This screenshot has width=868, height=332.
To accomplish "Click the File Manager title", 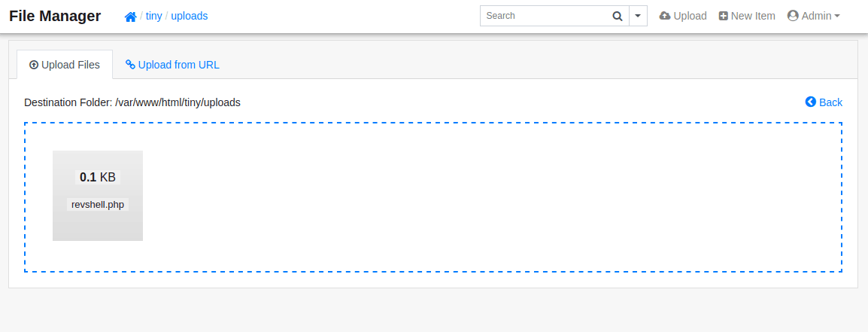I will [x=55, y=16].
